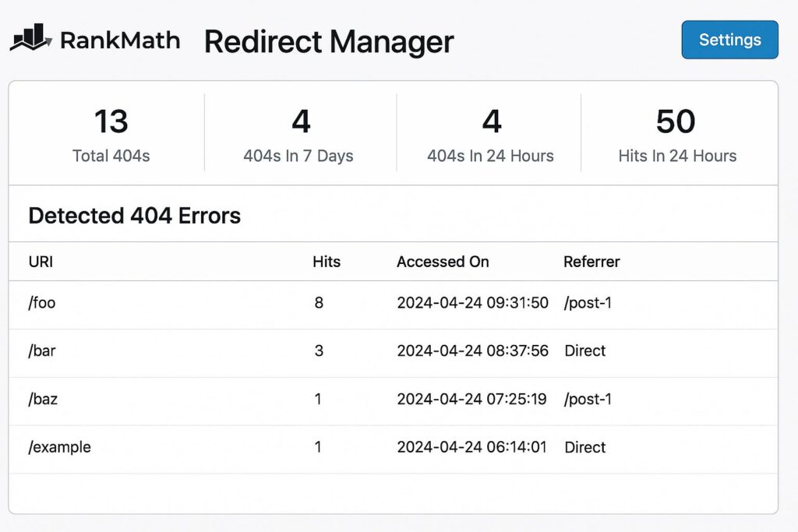The width and height of the screenshot is (798, 532).
Task: Select the 404s In 24 Hours stat
Action: pos(490,134)
